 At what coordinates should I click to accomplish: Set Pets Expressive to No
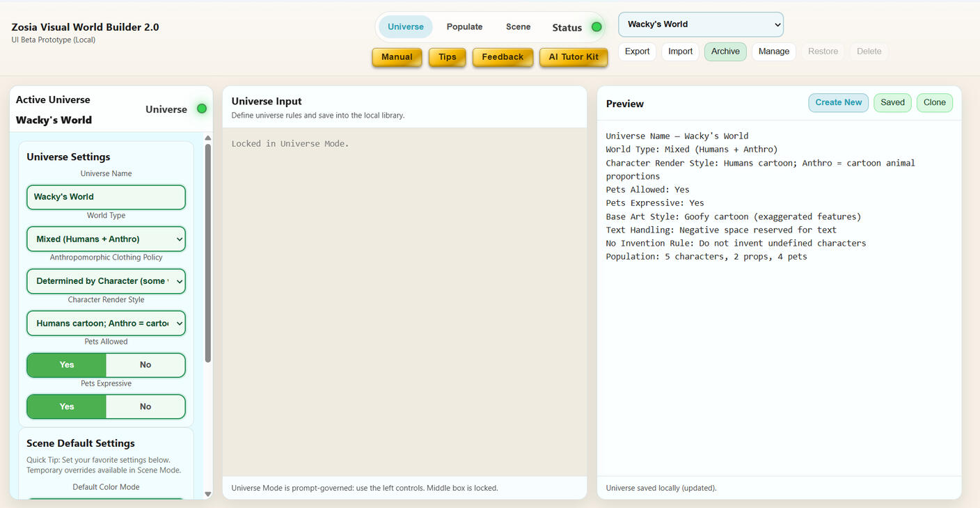pyautogui.click(x=145, y=406)
